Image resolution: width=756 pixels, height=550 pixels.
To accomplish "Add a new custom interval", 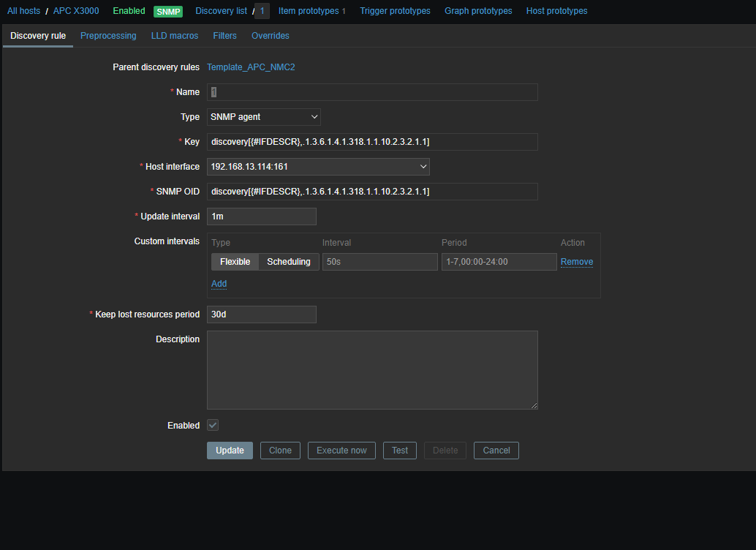I will [x=219, y=284].
